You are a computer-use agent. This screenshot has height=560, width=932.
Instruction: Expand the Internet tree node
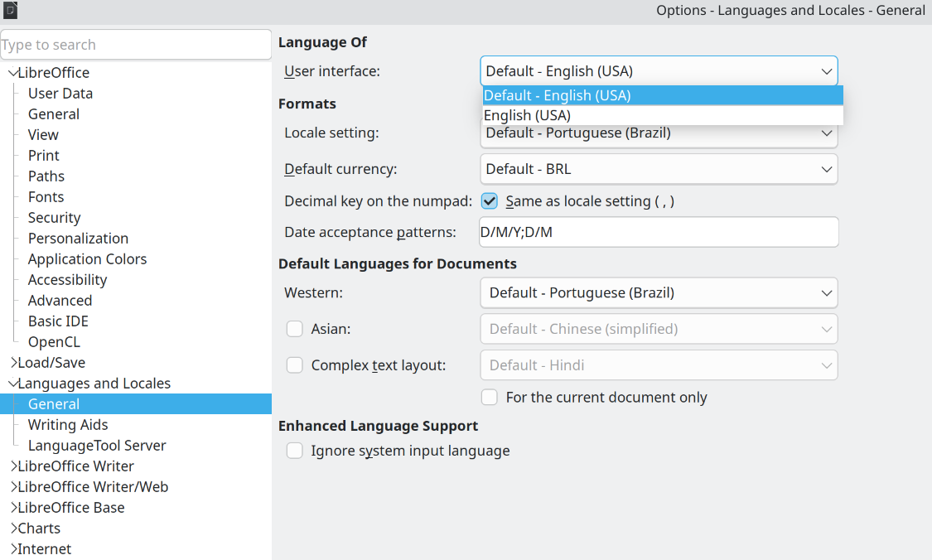click(x=13, y=549)
